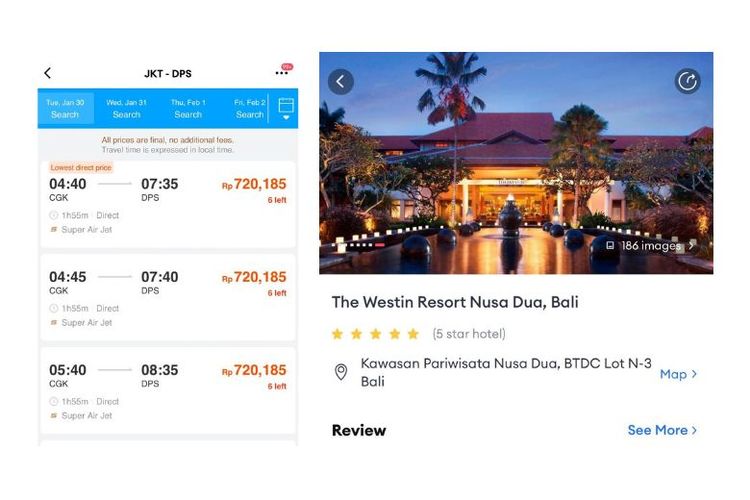The width and height of the screenshot is (750, 500).
Task: Go back from JKT - DPS flight results
Action: pos(47,73)
